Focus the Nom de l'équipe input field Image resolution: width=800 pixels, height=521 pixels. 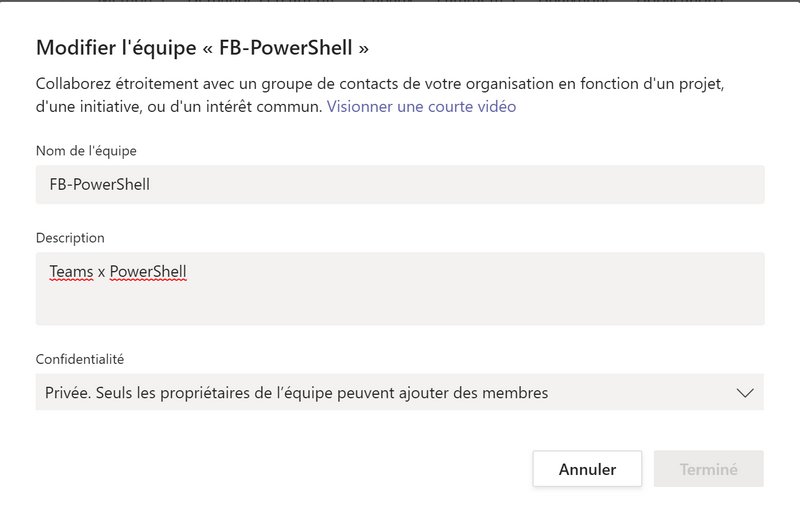pyautogui.click(x=399, y=185)
